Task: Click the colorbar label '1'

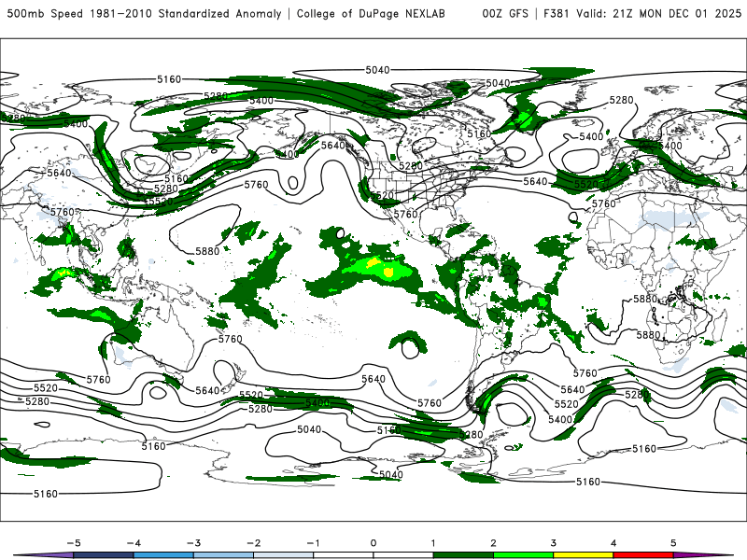Action: pyautogui.click(x=433, y=543)
